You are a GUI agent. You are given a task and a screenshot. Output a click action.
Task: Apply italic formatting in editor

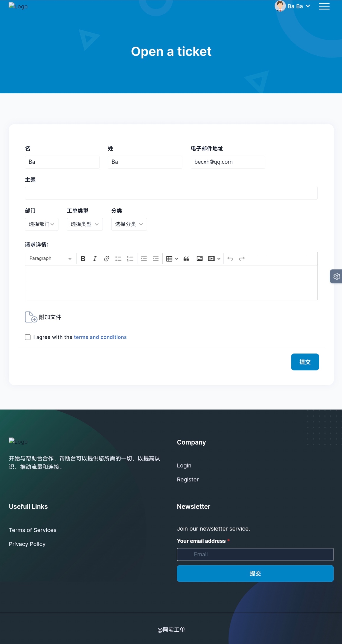point(95,258)
